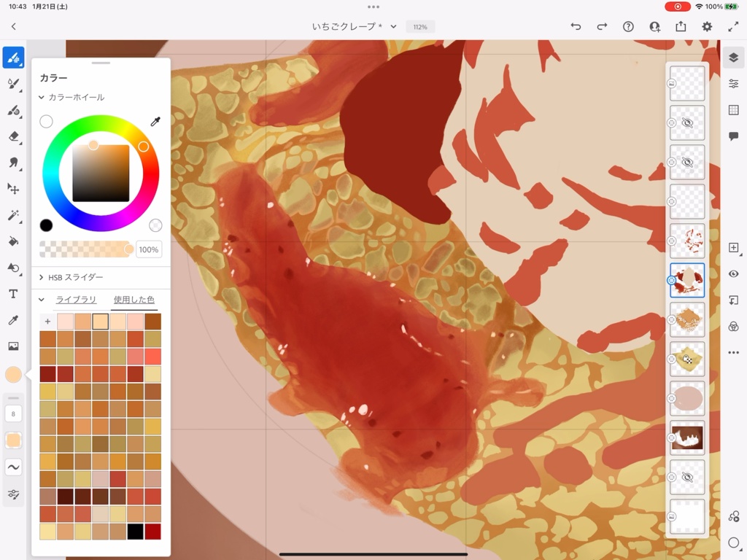This screenshot has width=747, height=560.
Task: Select the eyedropper tool in left toolbar
Action: pos(13,320)
